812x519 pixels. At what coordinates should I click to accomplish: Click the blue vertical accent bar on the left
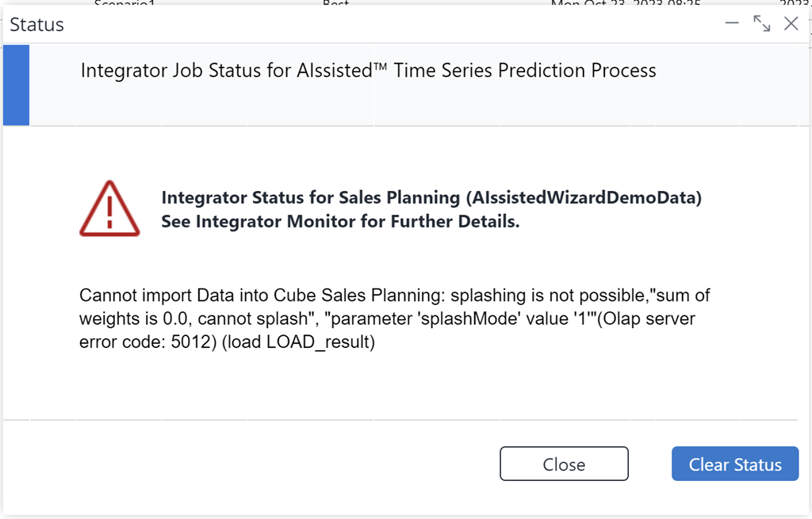coord(16,86)
